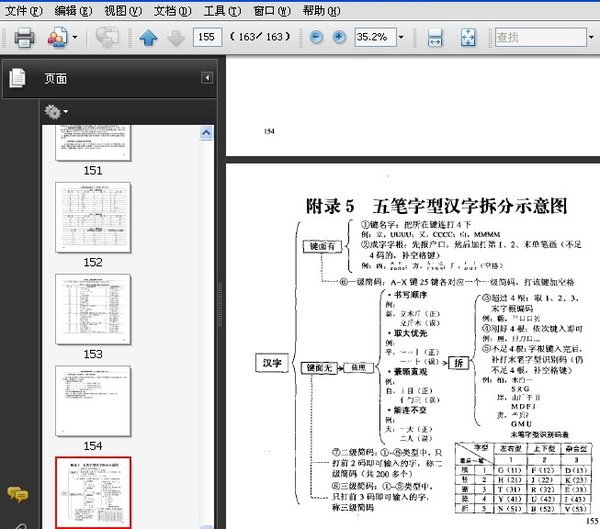This screenshot has height=529, width=600.
Task: Click the 键面无 box in diagram
Action: (x=319, y=368)
